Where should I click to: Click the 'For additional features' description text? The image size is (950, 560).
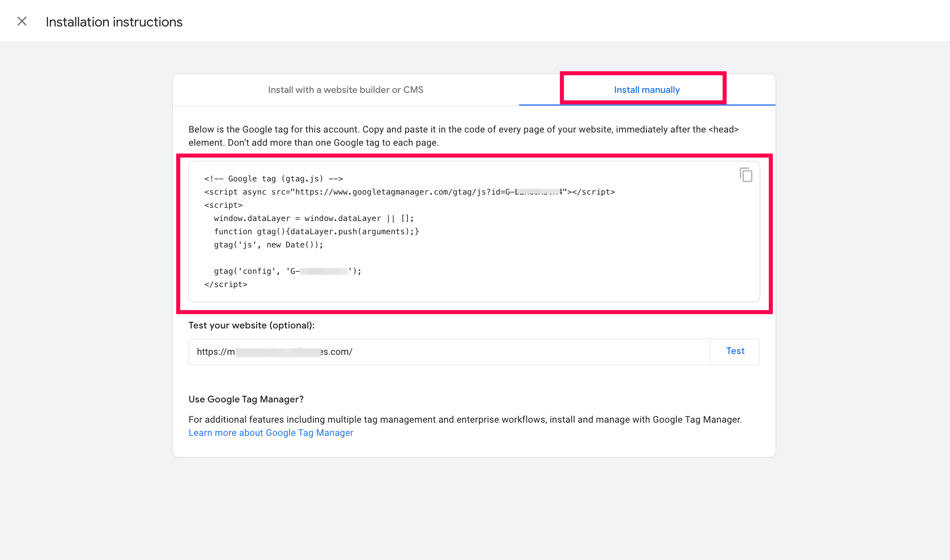pyautogui.click(x=465, y=420)
